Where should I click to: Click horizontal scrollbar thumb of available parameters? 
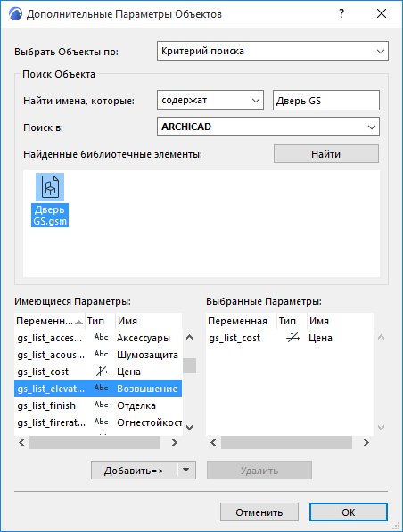(95, 442)
